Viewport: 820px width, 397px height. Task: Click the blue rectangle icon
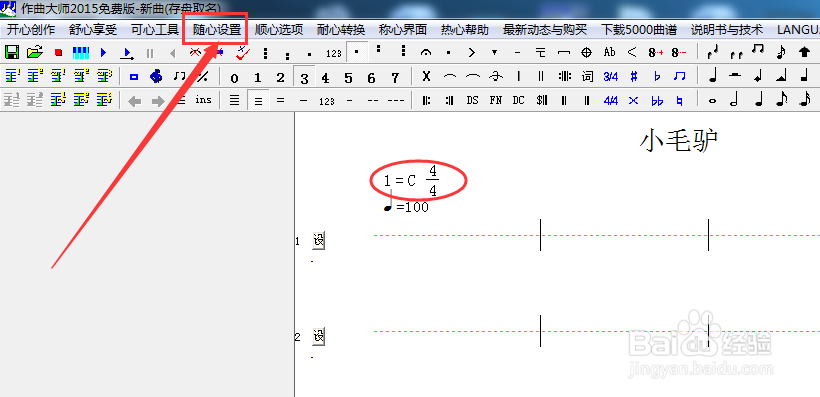point(134,77)
